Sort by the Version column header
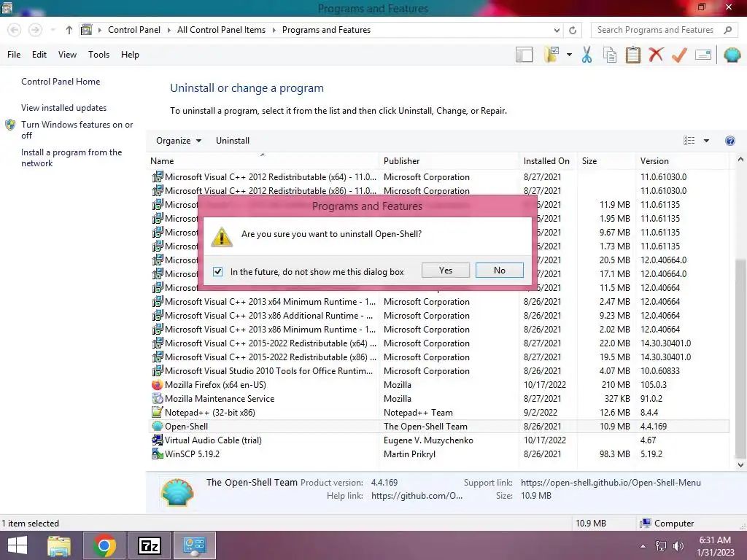The image size is (747, 560). pos(681,161)
